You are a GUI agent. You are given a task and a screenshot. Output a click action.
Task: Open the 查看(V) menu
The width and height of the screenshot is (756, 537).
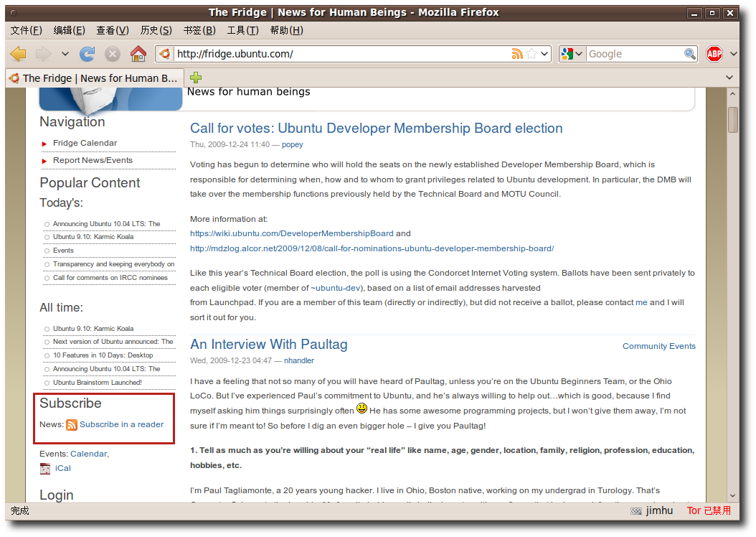[113, 30]
